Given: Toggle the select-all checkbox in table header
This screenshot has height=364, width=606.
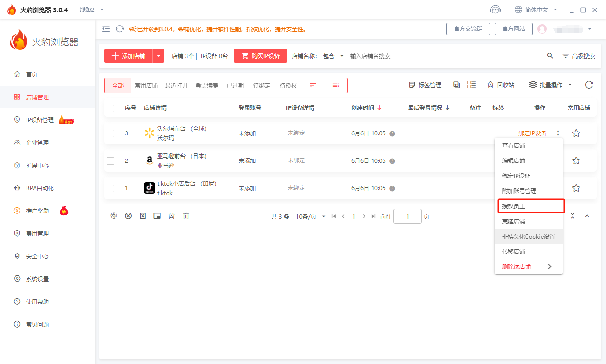Looking at the screenshot, I should pyautogui.click(x=110, y=108).
